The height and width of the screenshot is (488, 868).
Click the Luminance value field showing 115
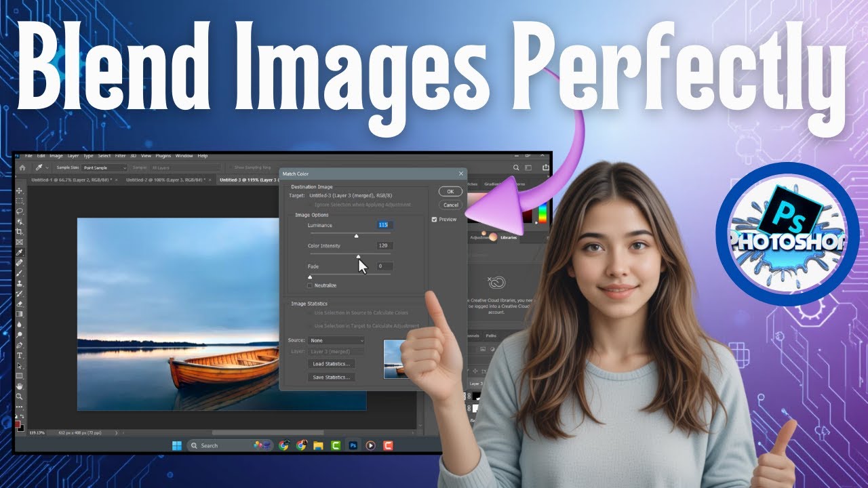coord(385,224)
